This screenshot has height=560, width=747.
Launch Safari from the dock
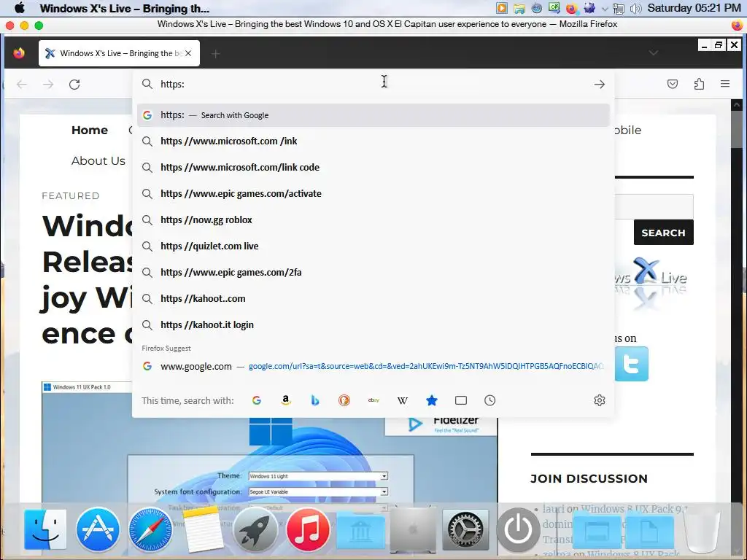pos(150,529)
